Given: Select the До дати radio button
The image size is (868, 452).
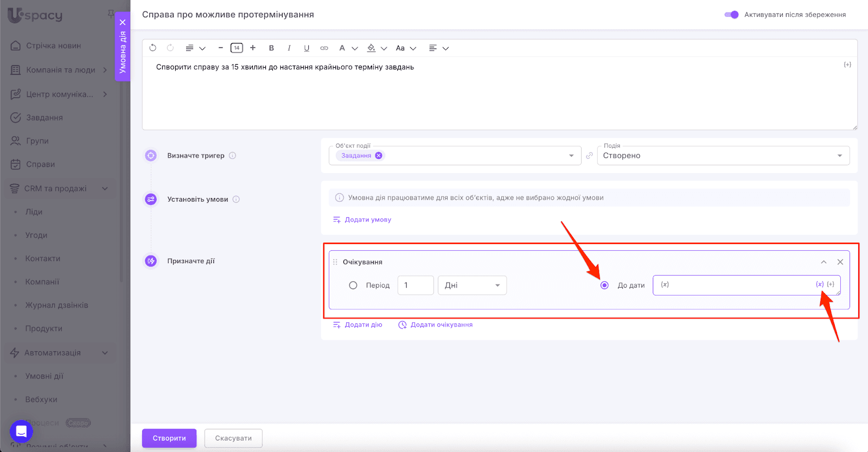Looking at the screenshot, I should point(604,285).
